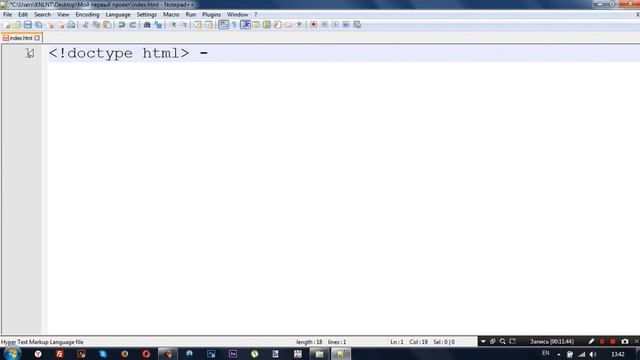640x360 pixels.
Task: Toggle synchronized horizontal scrolling
Action: pos(209,25)
